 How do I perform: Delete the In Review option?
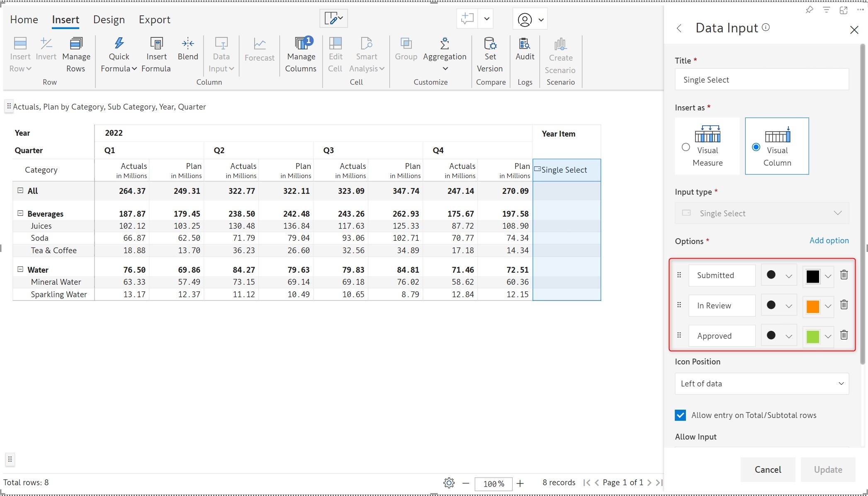[x=844, y=305]
